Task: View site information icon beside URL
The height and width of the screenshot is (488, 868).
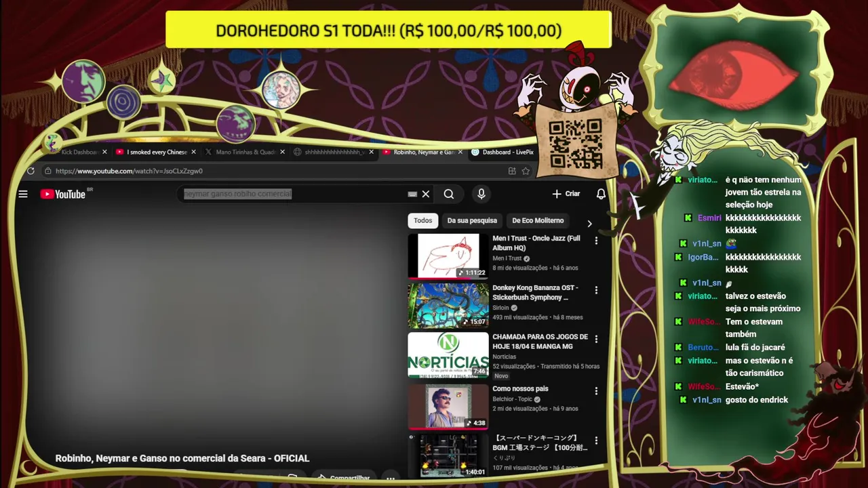Action: (x=47, y=171)
